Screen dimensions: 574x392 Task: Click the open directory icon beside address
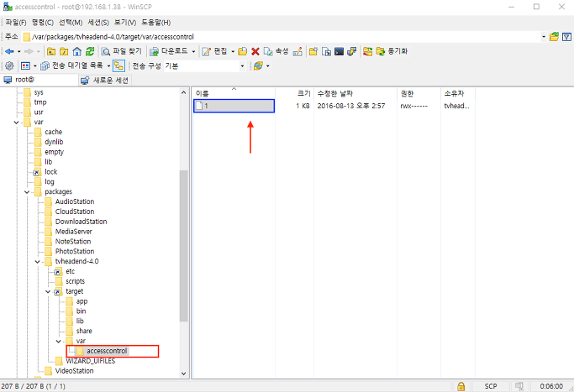pos(554,37)
